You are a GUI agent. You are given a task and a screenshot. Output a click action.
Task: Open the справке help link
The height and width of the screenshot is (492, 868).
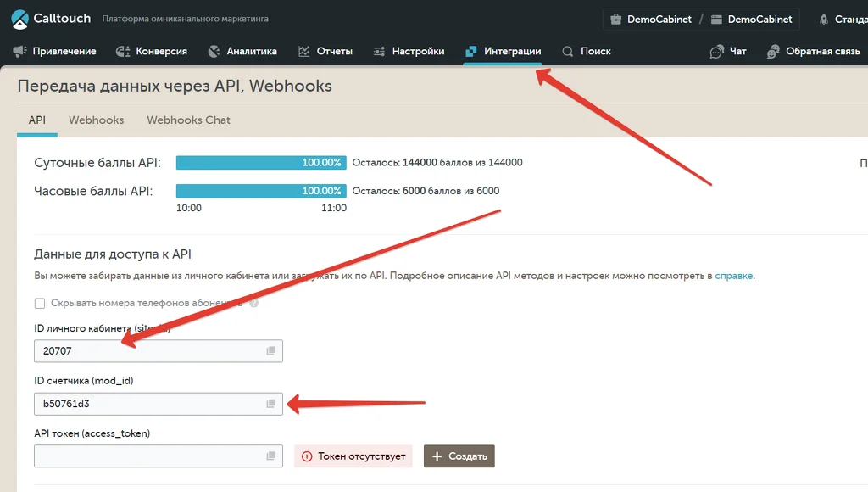click(x=733, y=276)
